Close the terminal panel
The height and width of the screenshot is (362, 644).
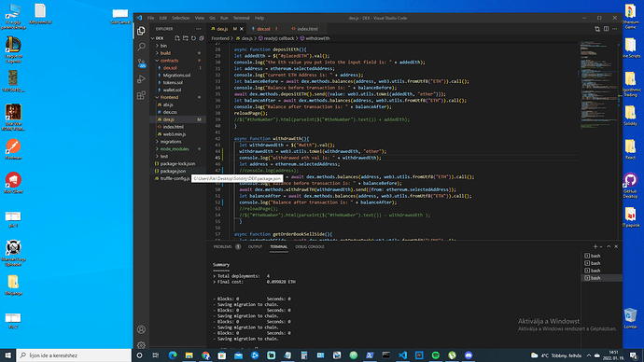point(616,246)
